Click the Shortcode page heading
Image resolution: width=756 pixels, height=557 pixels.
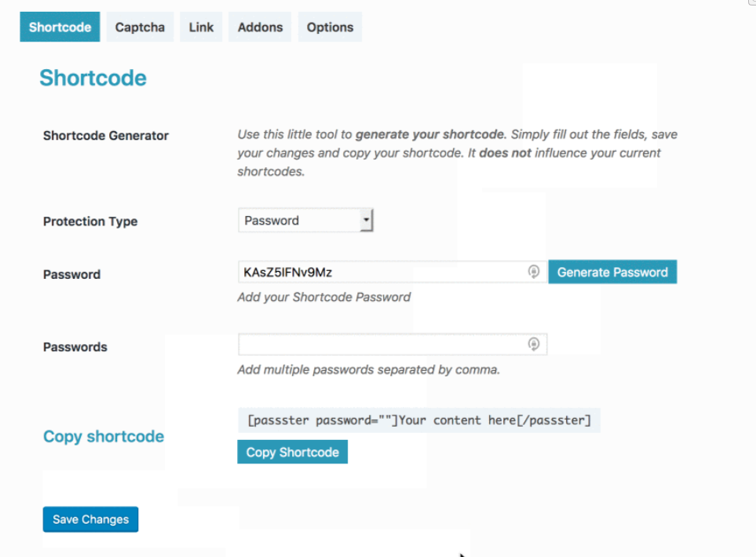(x=93, y=78)
